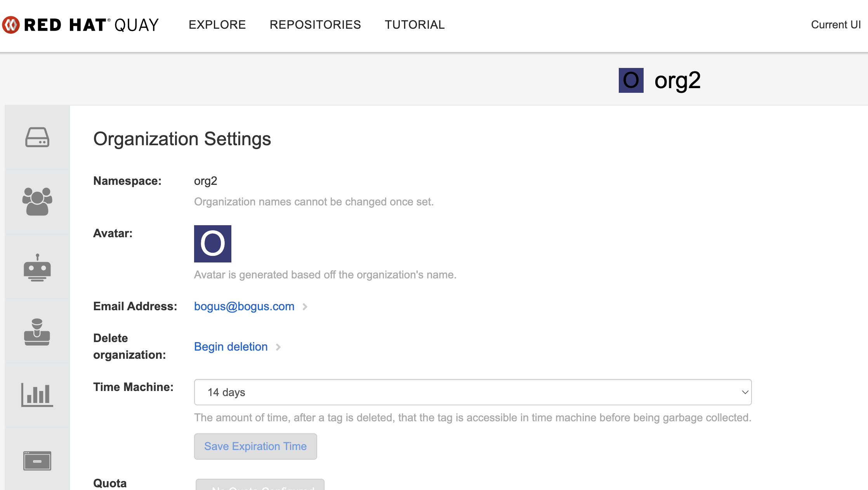Open the Repositories top menu
Screen dimensions: 868x490
click(315, 25)
